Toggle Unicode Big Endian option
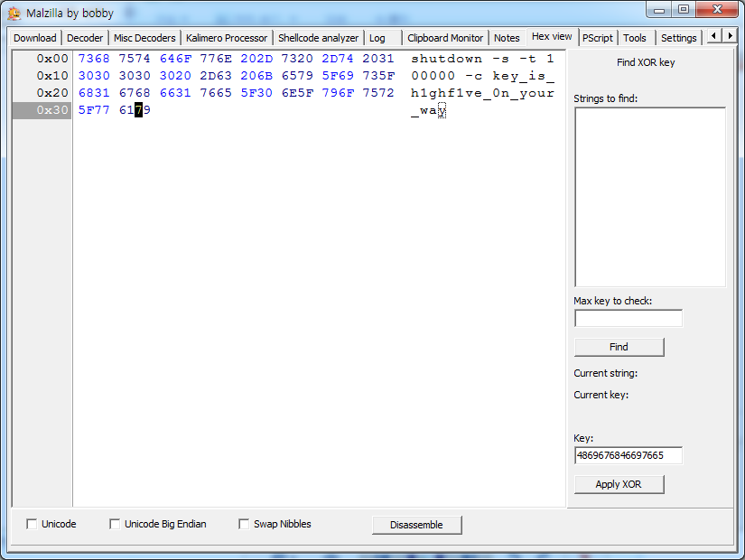Image resolution: width=745 pixels, height=560 pixels. (116, 524)
